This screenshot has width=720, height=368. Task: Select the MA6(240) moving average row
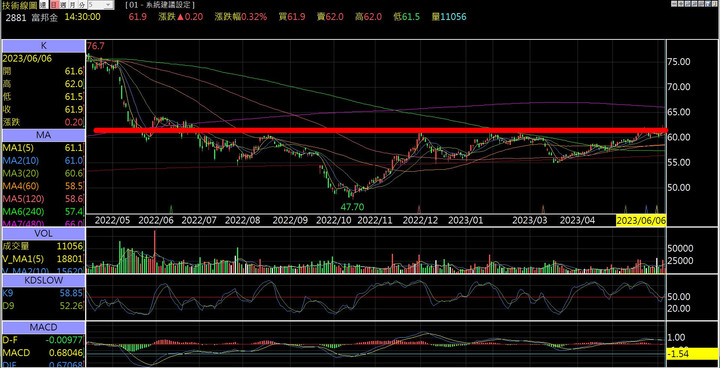(44, 211)
